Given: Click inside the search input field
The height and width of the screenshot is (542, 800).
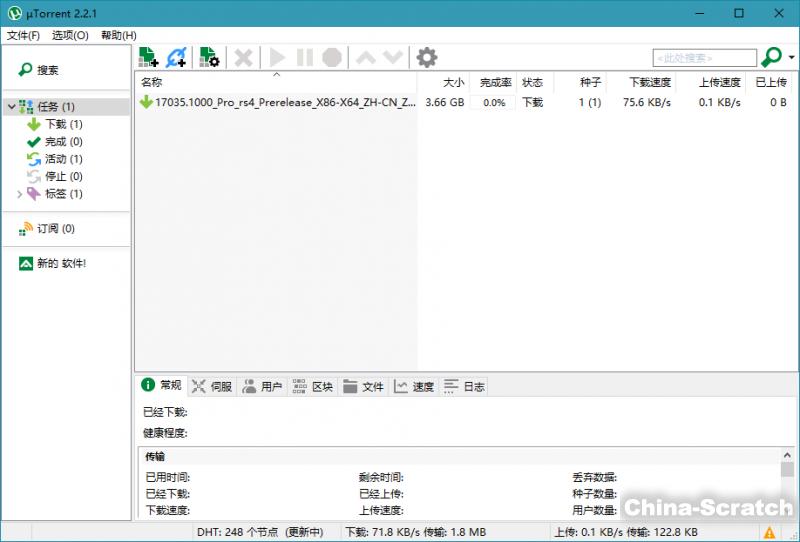Looking at the screenshot, I should (704, 58).
